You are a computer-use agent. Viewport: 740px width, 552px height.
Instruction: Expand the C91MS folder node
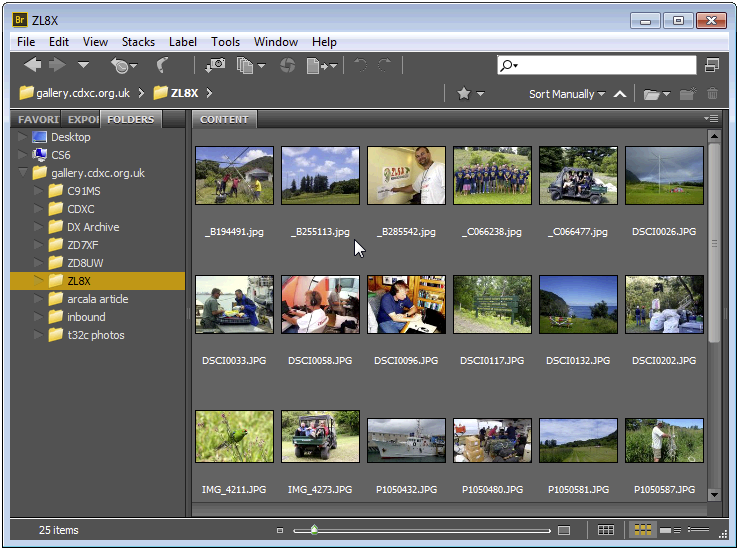(x=38, y=191)
